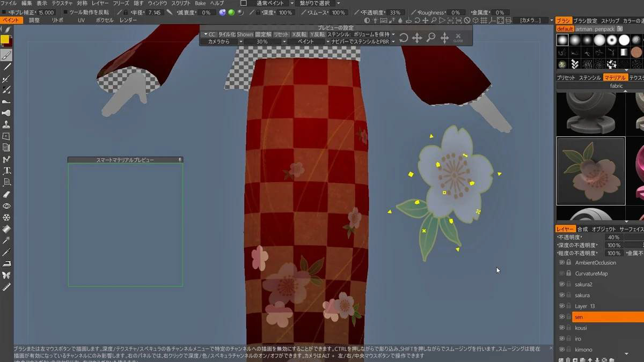Viewport: 644px width, 362px height.
Task: Show the CurvatureMap layer
Action: 562,274
